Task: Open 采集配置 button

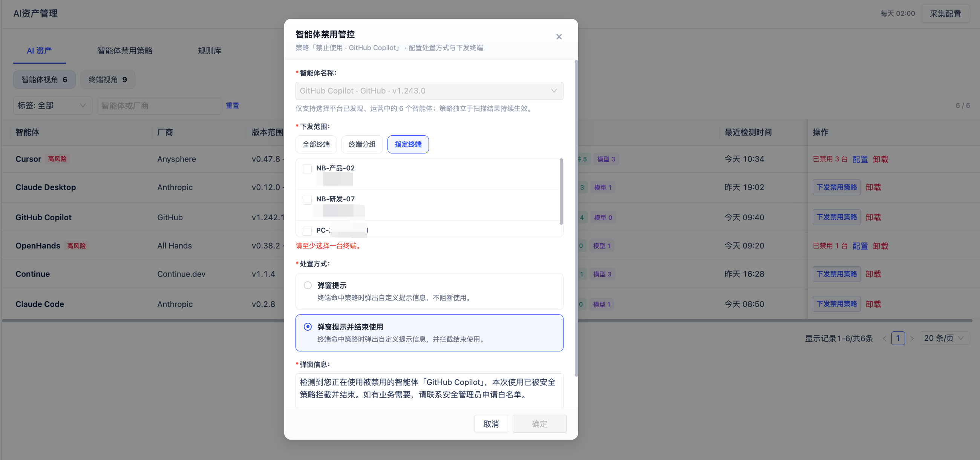Action: click(945, 14)
